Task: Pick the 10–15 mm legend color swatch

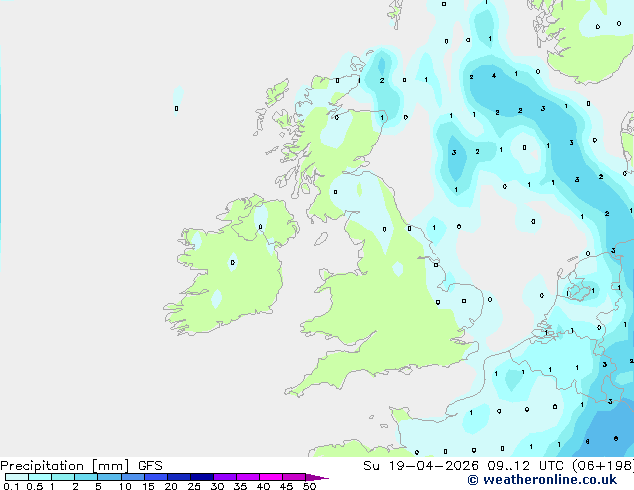Action: 133,477
